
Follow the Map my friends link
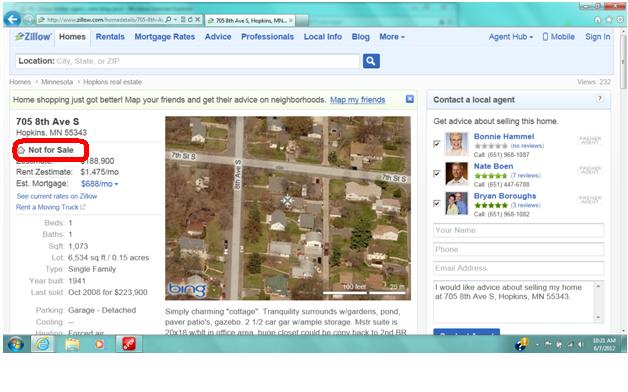click(x=357, y=100)
